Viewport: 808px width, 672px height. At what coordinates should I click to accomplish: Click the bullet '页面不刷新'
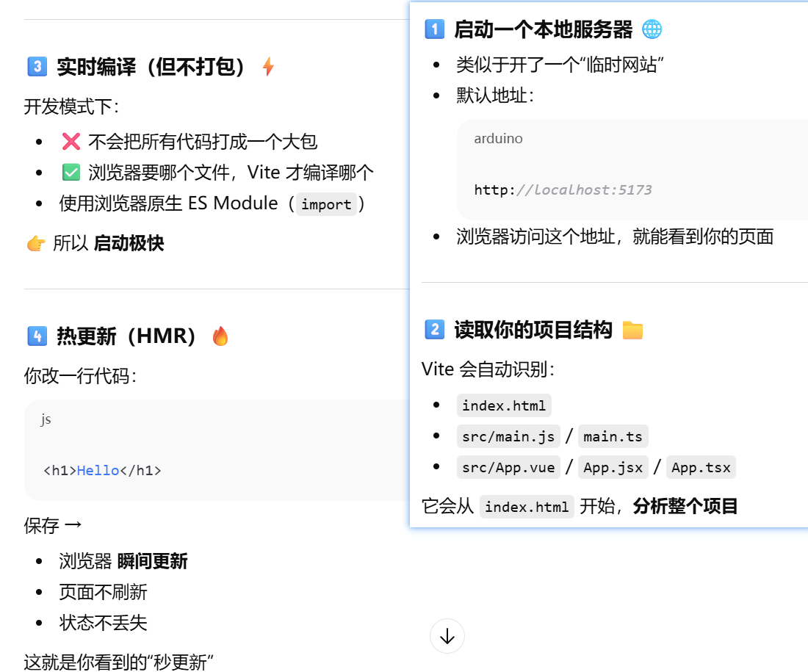[103, 592]
